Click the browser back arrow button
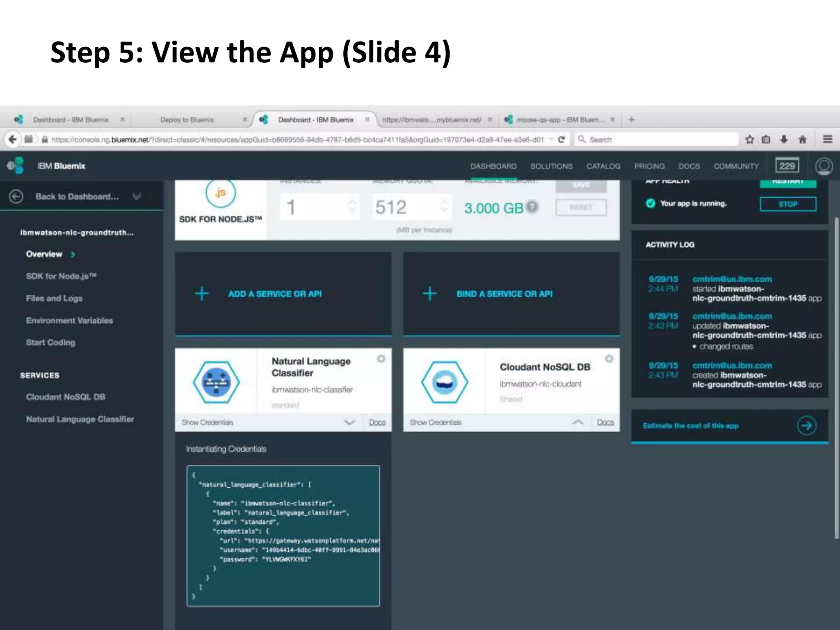The image size is (840, 630). tap(12, 139)
